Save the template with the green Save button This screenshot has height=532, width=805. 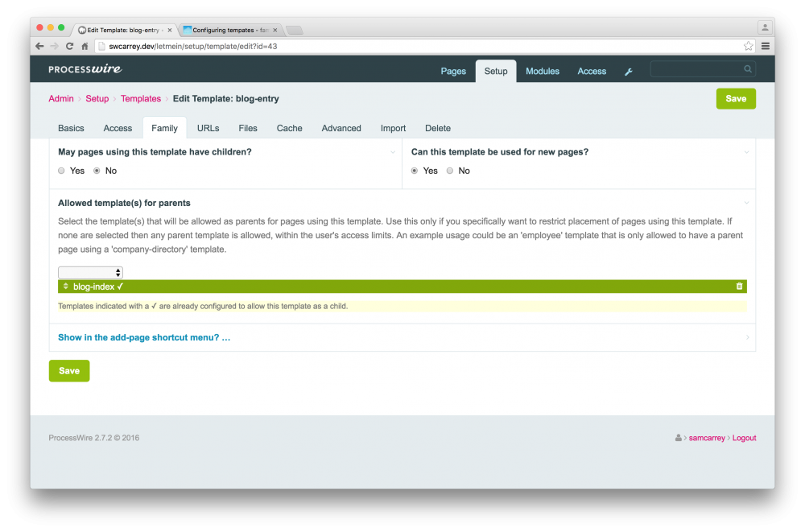click(x=735, y=97)
